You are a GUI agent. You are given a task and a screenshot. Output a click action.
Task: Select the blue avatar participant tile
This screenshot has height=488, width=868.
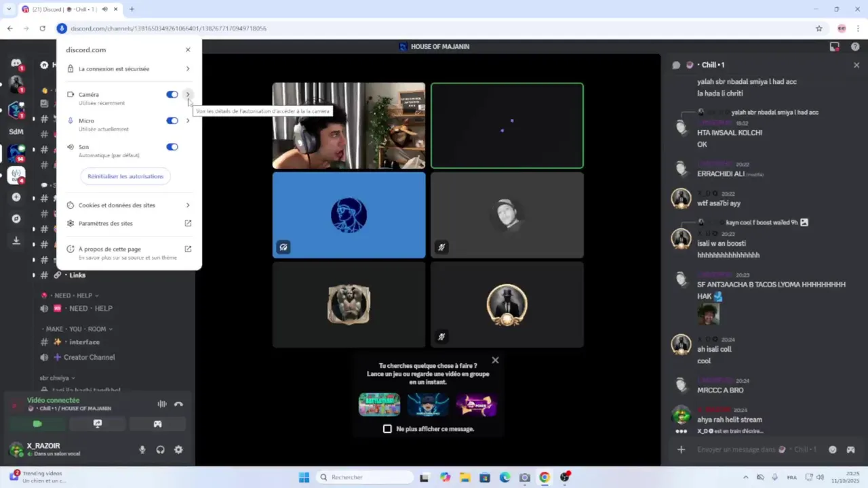click(349, 215)
